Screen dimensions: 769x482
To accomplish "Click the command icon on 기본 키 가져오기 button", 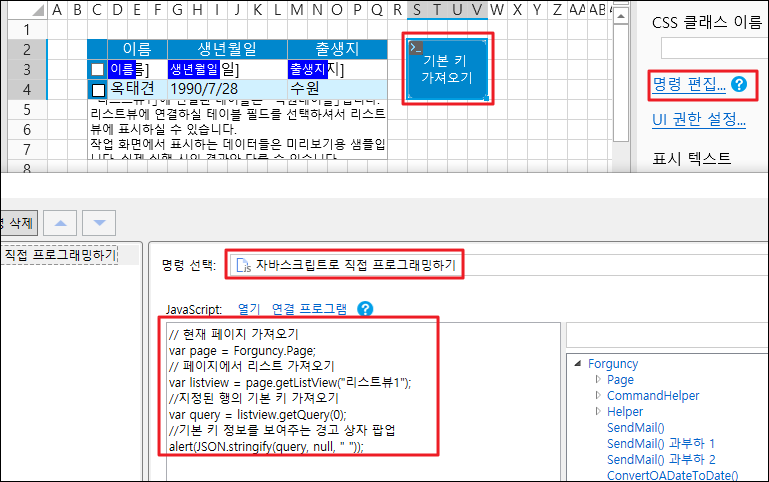I will point(417,48).
